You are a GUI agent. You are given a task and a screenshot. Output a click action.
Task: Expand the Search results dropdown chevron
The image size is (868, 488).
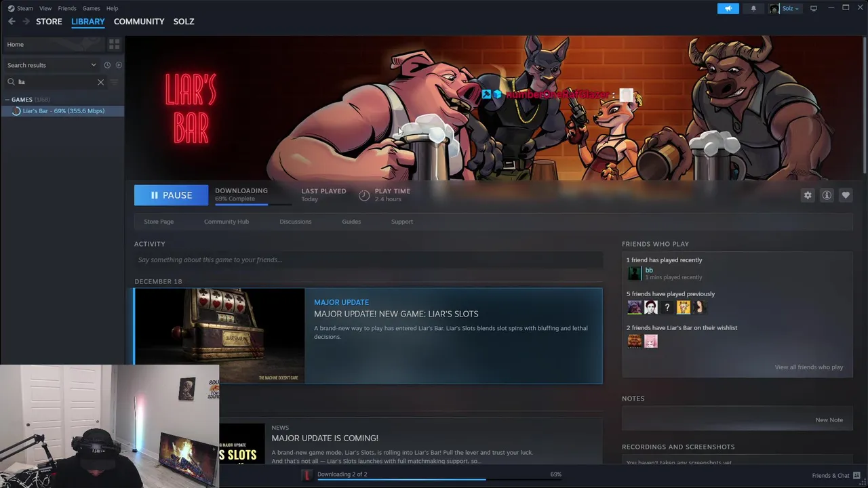pyautogui.click(x=94, y=65)
